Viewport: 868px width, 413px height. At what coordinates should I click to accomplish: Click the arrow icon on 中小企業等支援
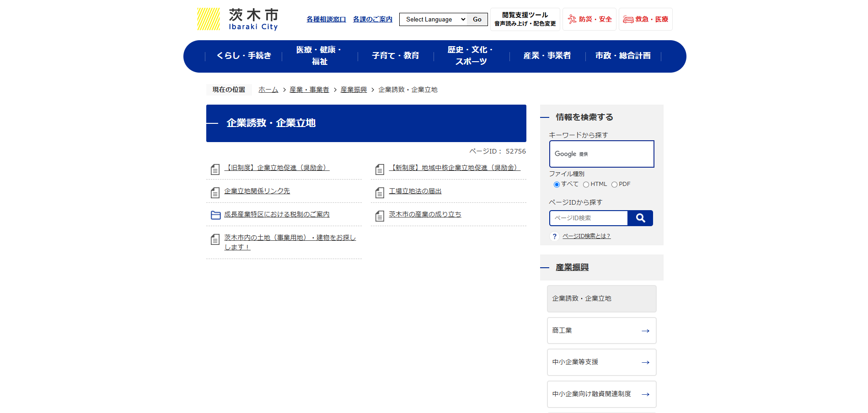[x=645, y=362]
